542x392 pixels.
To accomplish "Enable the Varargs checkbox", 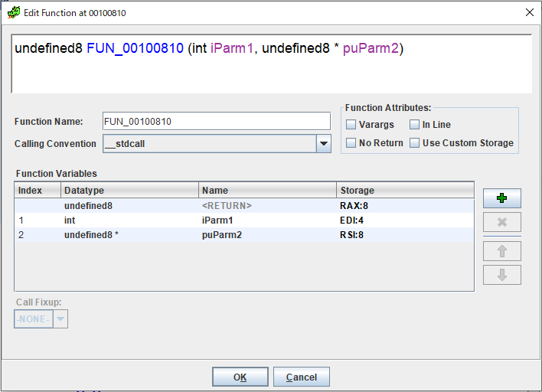I will [x=351, y=125].
